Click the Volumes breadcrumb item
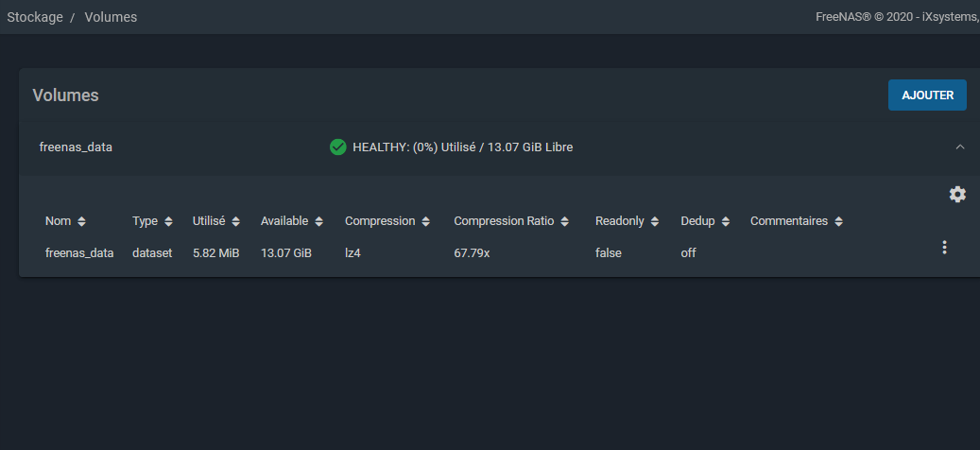Image resolution: width=980 pixels, height=450 pixels. tap(111, 17)
